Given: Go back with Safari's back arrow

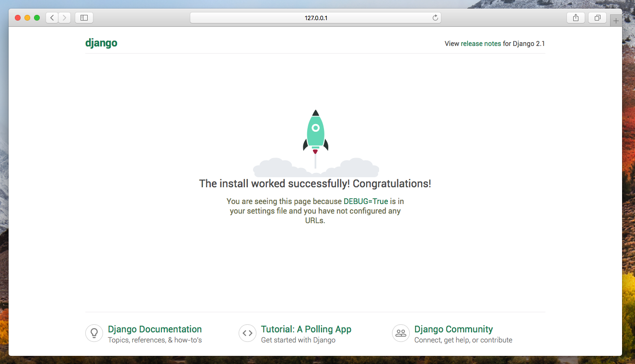Looking at the screenshot, I should click(52, 18).
